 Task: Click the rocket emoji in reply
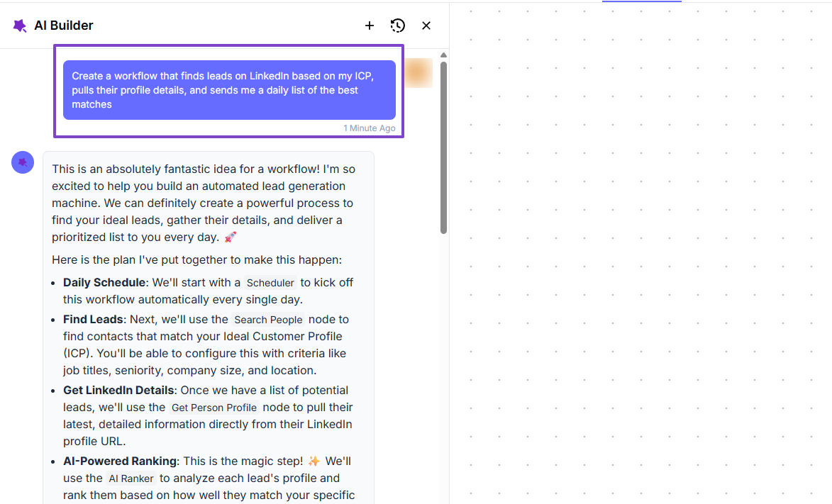tap(230, 237)
